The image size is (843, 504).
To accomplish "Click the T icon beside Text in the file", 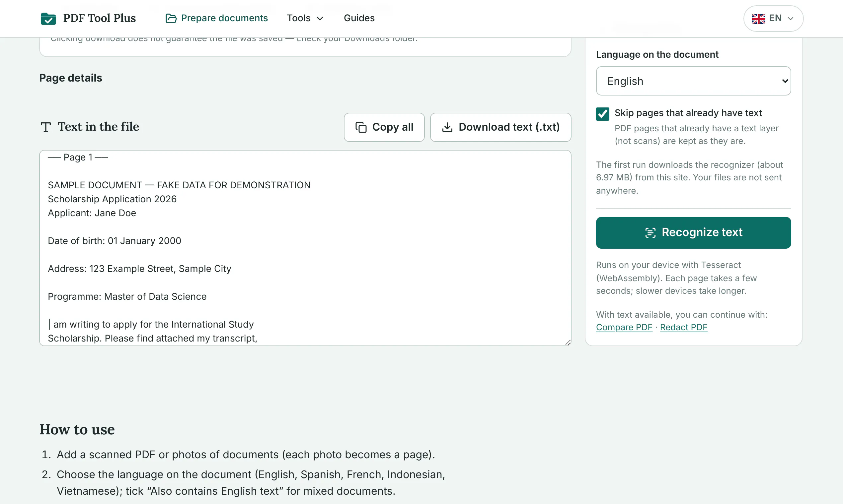I will coord(45,127).
